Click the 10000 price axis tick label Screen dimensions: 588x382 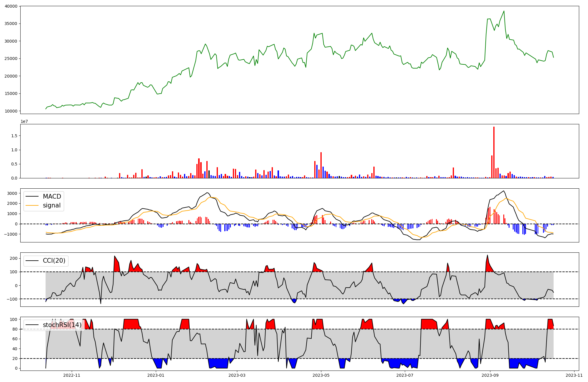tap(11, 111)
